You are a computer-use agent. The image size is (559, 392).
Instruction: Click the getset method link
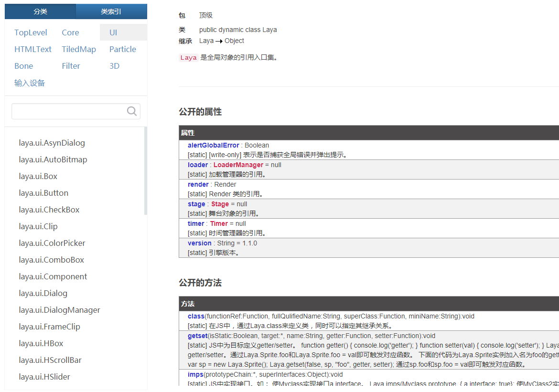[x=197, y=336]
